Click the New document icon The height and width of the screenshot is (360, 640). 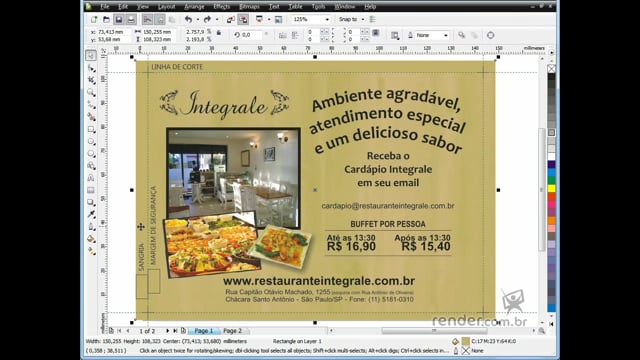click(94, 19)
